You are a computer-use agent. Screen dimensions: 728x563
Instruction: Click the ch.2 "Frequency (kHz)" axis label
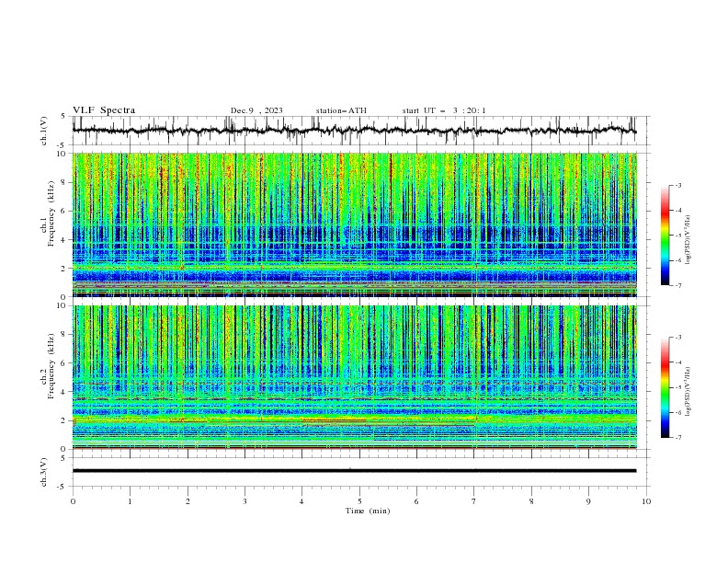(x=51, y=366)
